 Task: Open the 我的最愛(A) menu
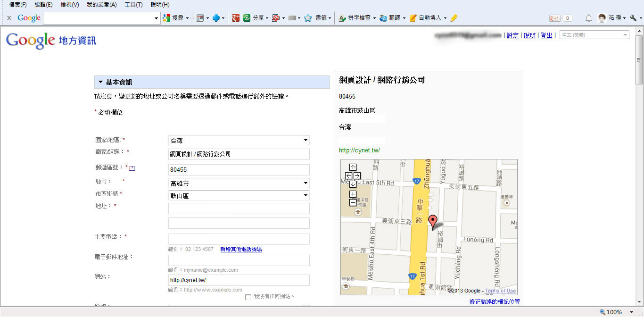point(101,5)
